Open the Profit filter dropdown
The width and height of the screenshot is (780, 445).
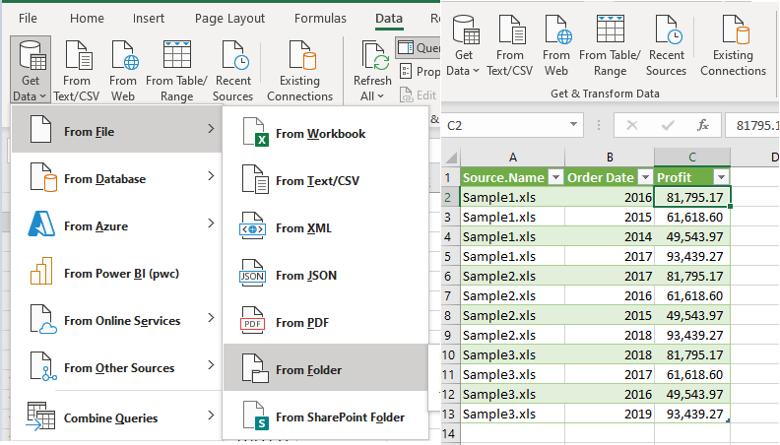click(x=721, y=177)
